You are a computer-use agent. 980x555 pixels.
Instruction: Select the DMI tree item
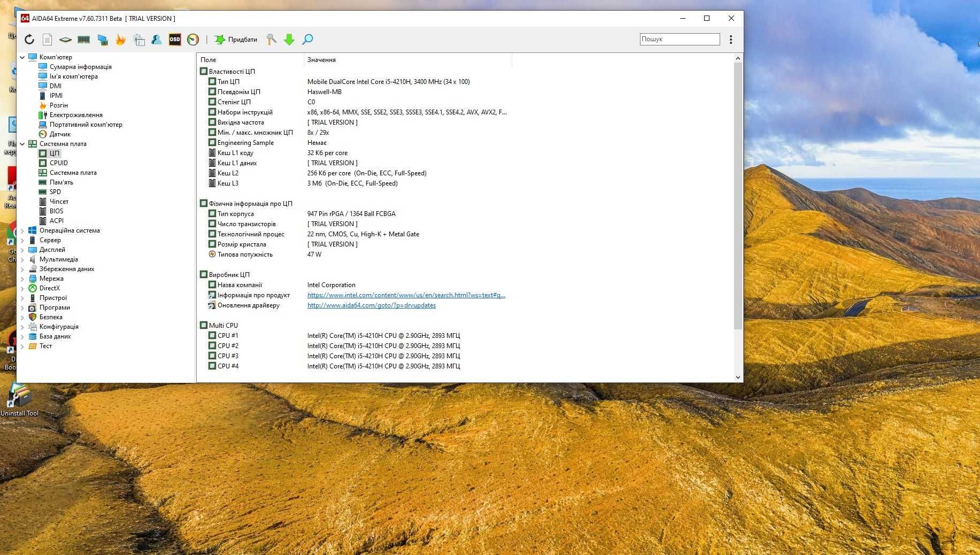tap(56, 86)
